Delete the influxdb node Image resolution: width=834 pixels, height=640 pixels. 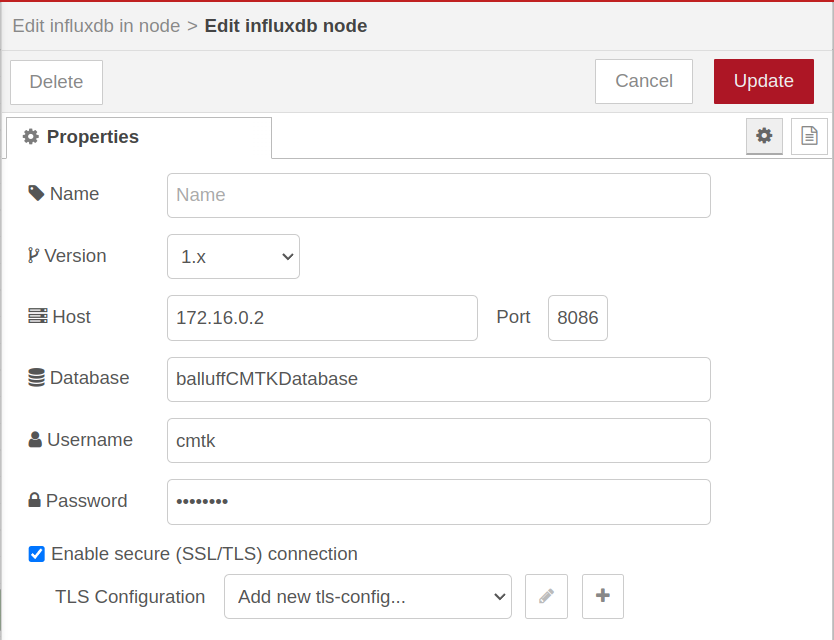pos(56,81)
